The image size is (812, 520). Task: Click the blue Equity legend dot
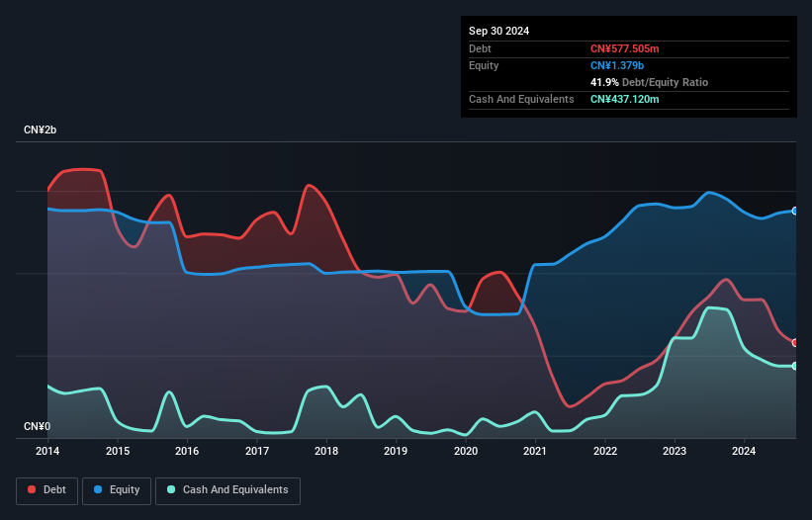[98, 489]
